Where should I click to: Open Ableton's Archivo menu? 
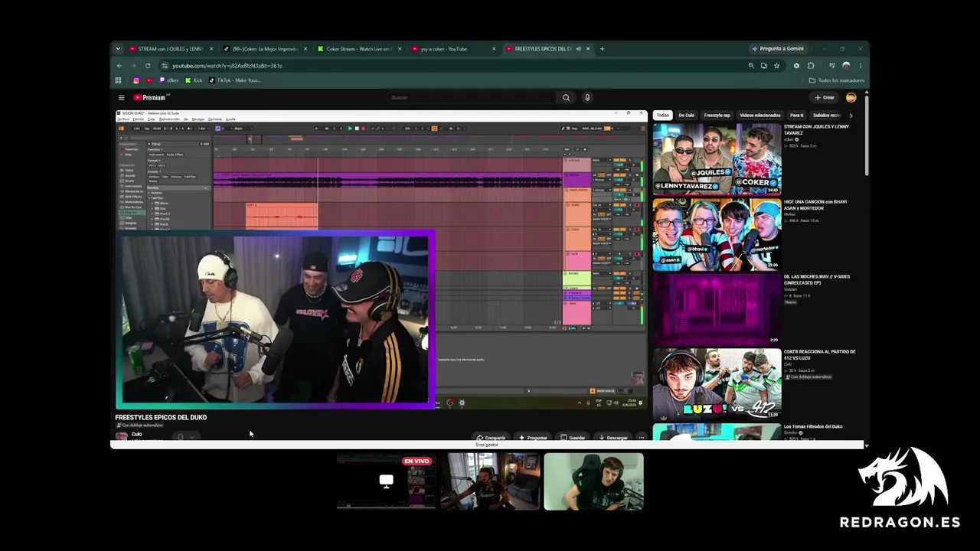coord(123,119)
